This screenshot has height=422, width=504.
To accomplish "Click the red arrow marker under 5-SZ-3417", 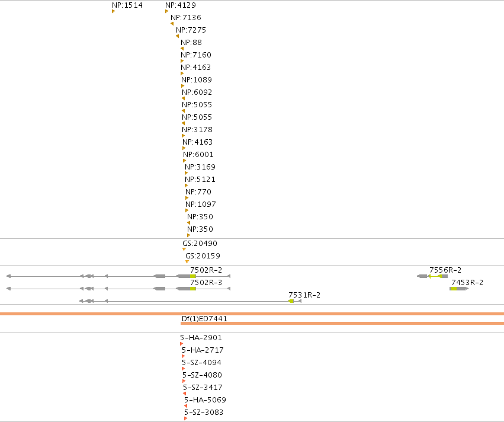I will [x=185, y=394].
